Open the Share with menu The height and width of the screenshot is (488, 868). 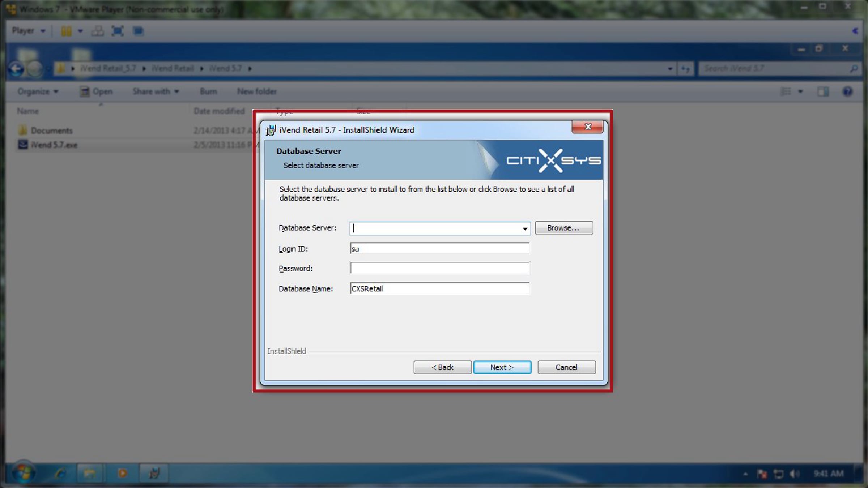[x=156, y=91]
